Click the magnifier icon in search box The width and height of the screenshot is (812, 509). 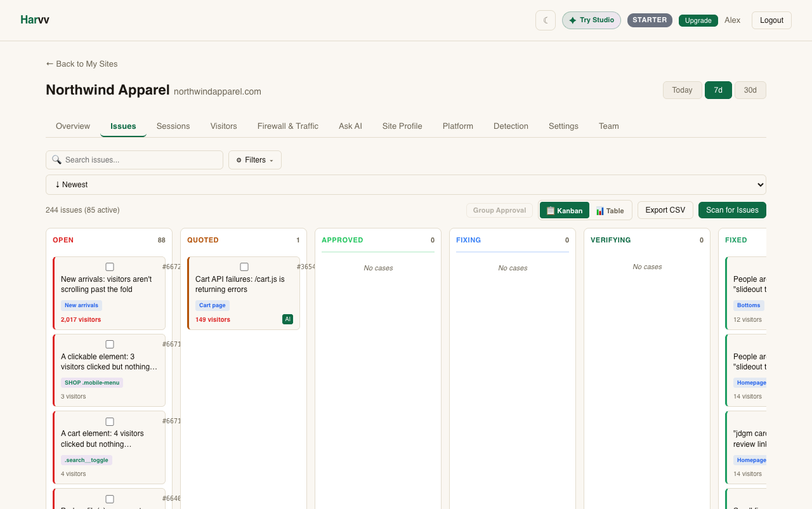[56, 160]
